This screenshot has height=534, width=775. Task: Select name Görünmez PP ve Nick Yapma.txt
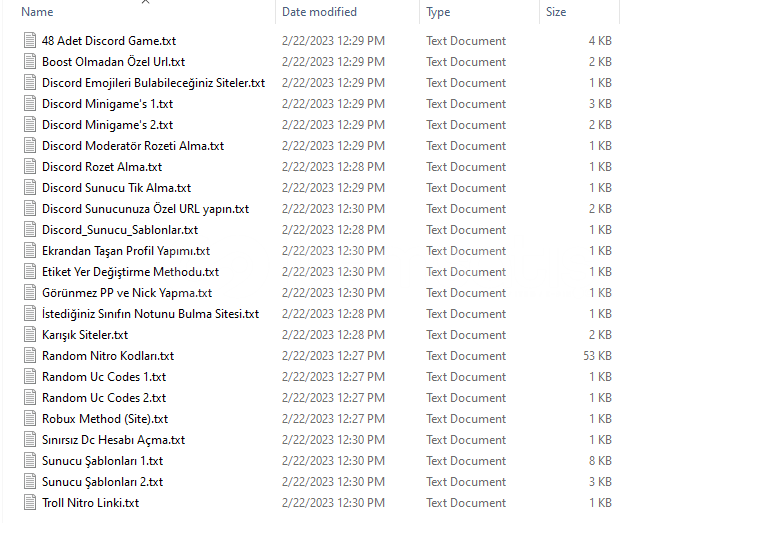tap(127, 293)
